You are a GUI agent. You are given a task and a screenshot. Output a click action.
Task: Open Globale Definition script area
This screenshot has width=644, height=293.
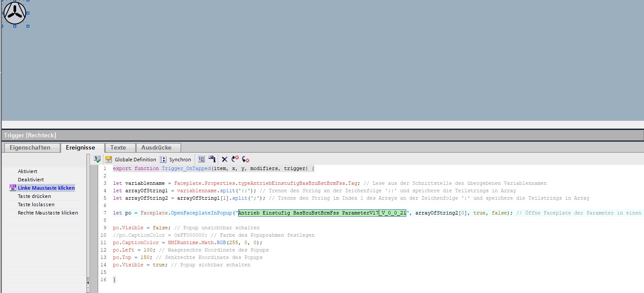(x=130, y=160)
